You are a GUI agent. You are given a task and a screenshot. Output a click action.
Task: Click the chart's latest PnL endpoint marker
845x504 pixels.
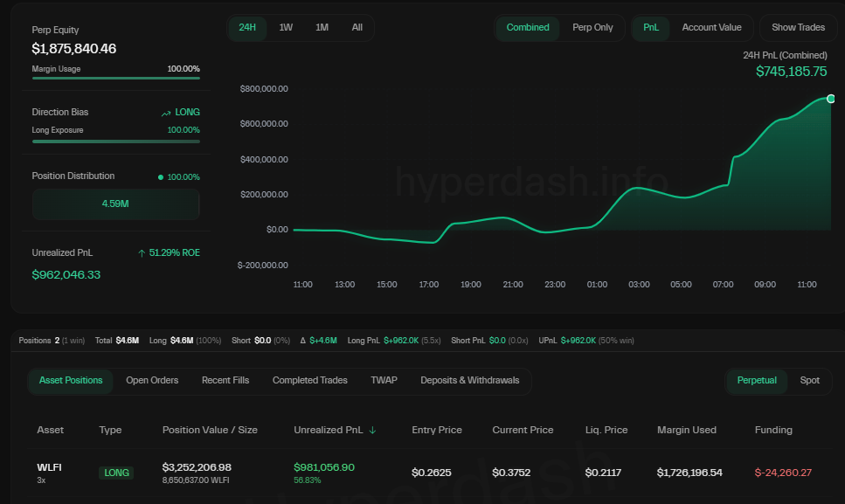[830, 99]
